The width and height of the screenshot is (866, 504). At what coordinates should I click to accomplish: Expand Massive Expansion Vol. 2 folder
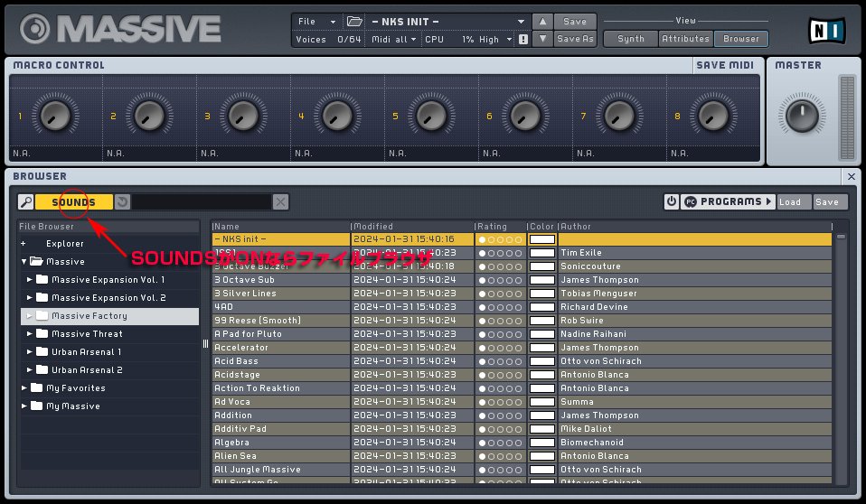[x=30, y=297]
